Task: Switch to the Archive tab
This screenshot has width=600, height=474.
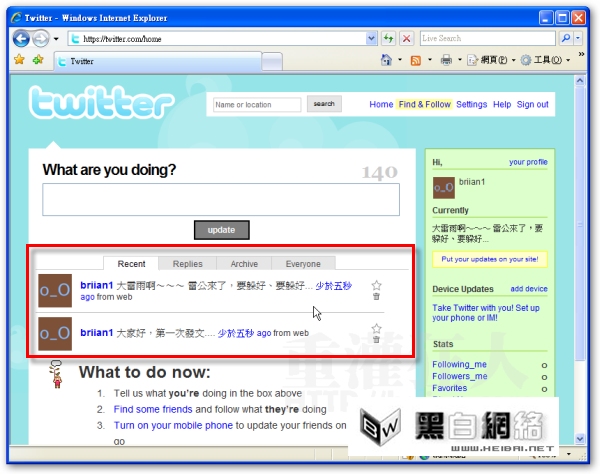Action: [x=244, y=264]
